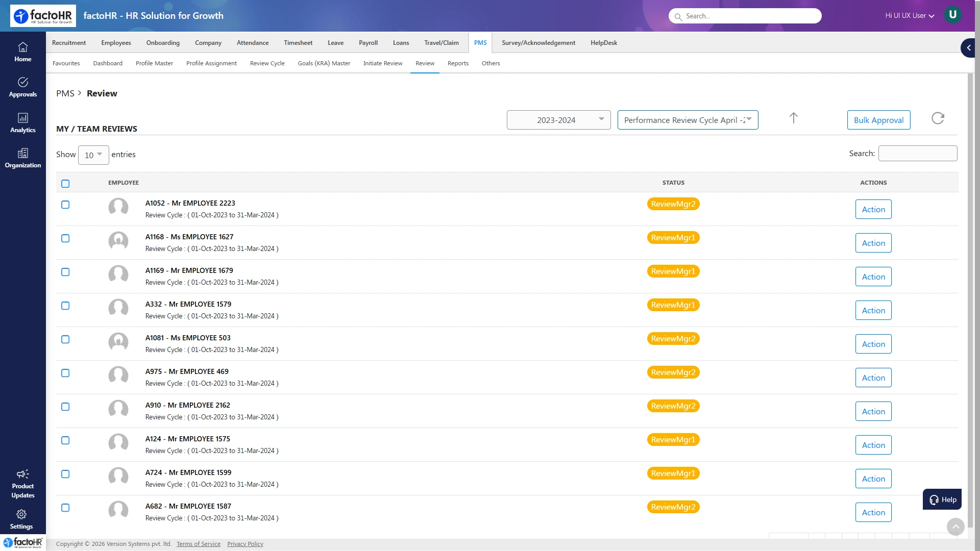Screen dimensions: 980x551
Task: Check the box for A682 EMPLOYEE 1587
Action: coord(65,508)
